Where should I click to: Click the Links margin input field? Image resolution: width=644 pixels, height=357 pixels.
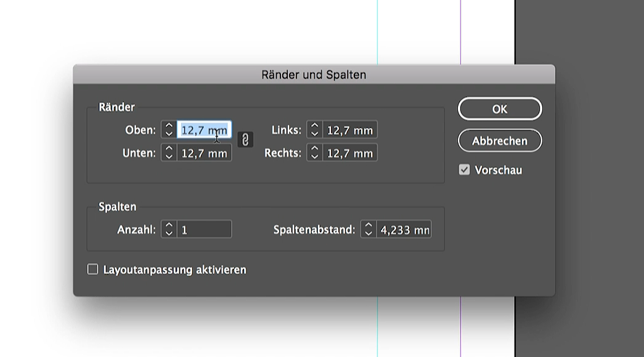(x=349, y=130)
